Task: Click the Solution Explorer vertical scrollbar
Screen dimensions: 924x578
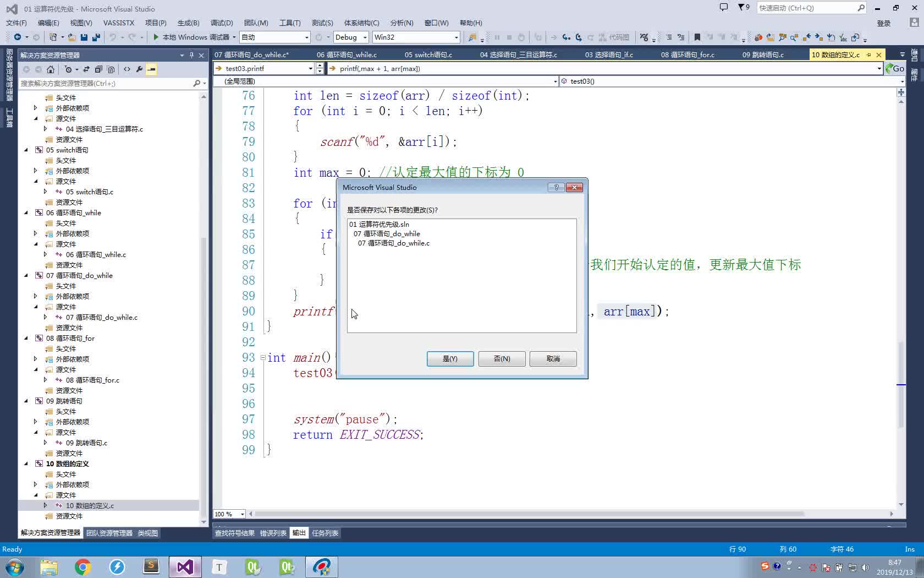Action: click(x=204, y=377)
